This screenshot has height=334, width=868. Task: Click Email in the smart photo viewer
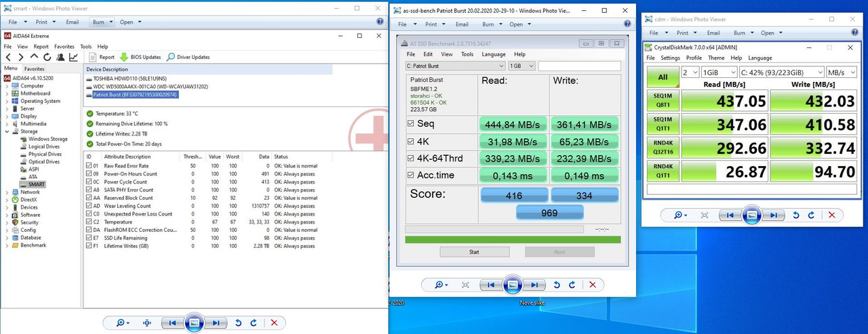73,22
